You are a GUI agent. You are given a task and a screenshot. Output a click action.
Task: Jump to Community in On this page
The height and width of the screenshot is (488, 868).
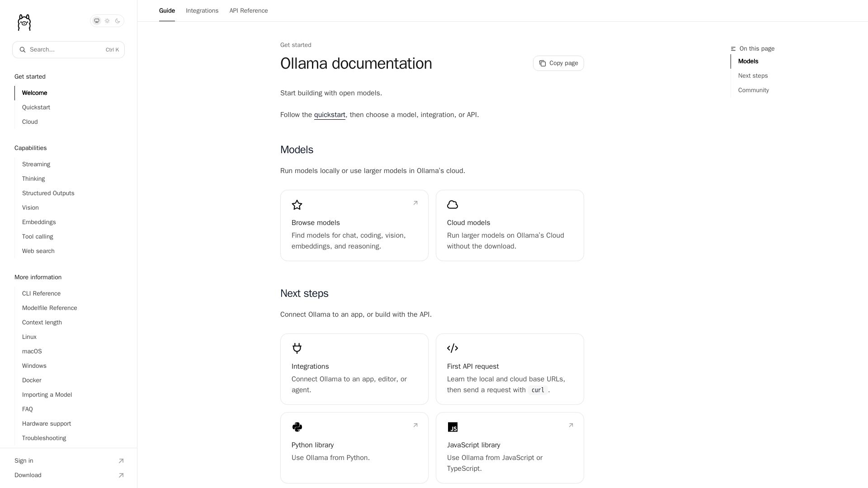click(754, 90)
